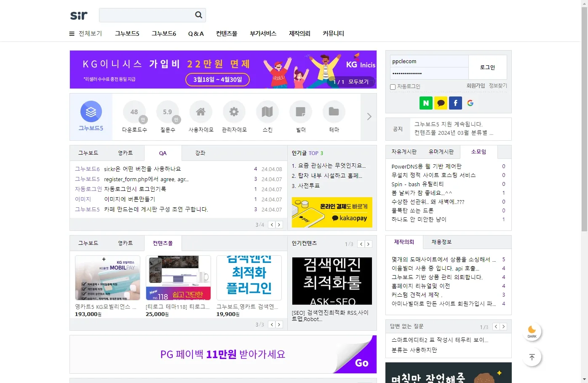
Task: Switch to the 강좌 tab
Action: 200,153
